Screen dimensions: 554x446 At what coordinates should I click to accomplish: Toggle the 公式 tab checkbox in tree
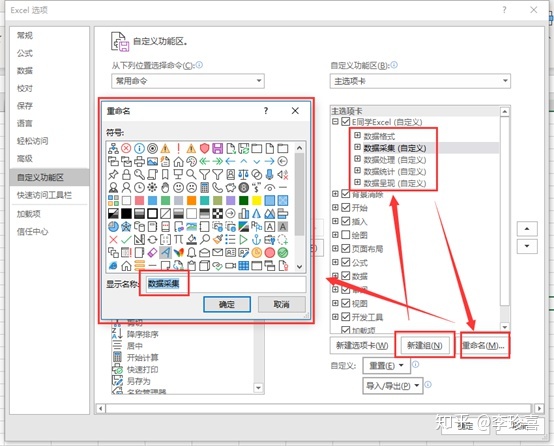point(346,262)
